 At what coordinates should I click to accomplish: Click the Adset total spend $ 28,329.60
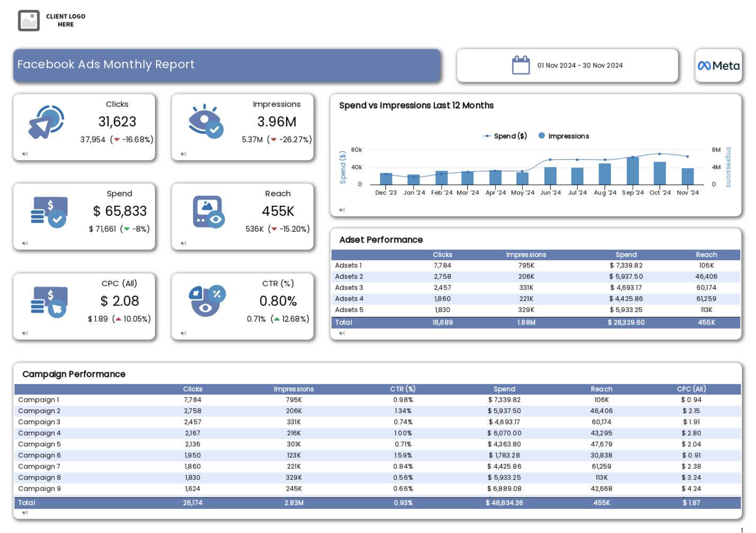click(626, 322)
